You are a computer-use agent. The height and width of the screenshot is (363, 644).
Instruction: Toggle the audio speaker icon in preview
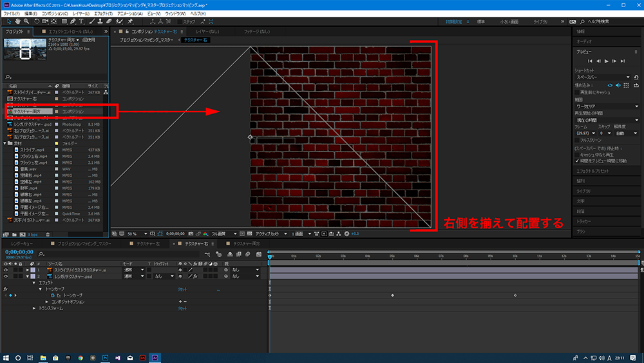pyautogui.click(x=617, y=84)
